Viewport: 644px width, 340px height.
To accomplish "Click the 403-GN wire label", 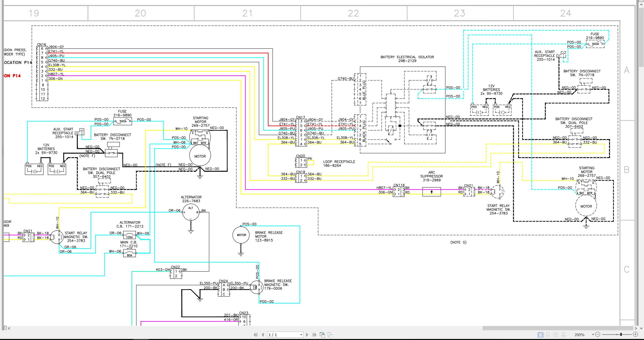I will click(163, 270).
